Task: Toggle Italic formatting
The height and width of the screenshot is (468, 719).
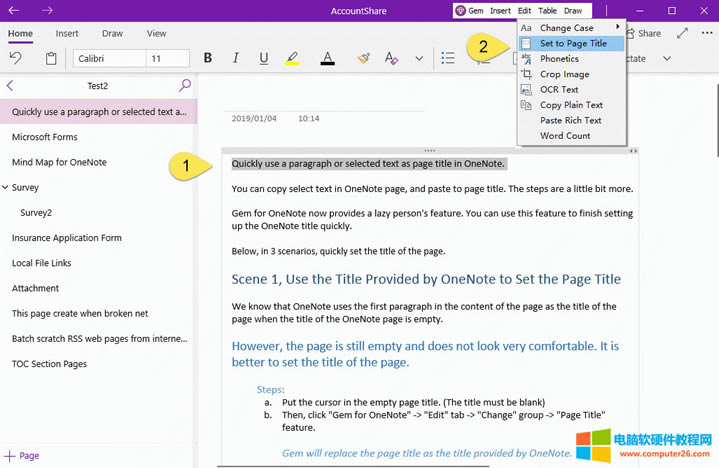Action: click(237, 59)
